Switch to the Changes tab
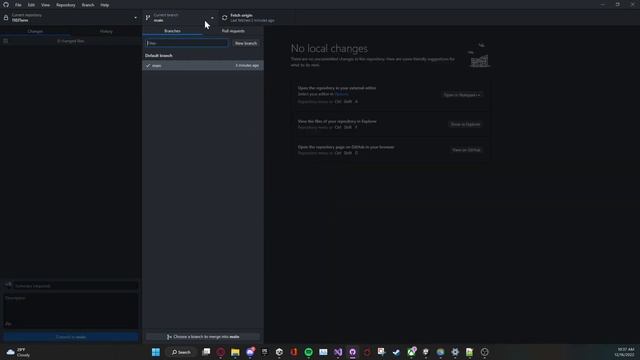 pos(36,31)
